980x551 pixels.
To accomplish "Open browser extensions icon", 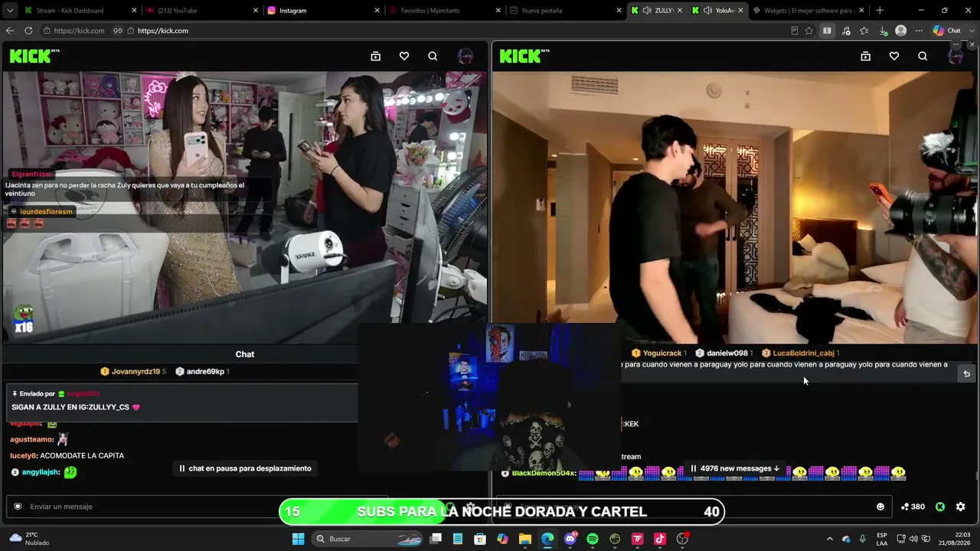I will coord(846,31).
